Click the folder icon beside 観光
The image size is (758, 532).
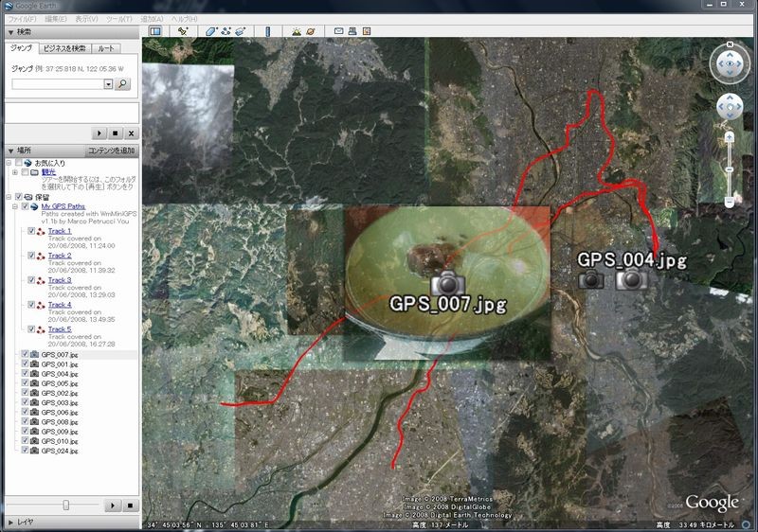(34, 172)
